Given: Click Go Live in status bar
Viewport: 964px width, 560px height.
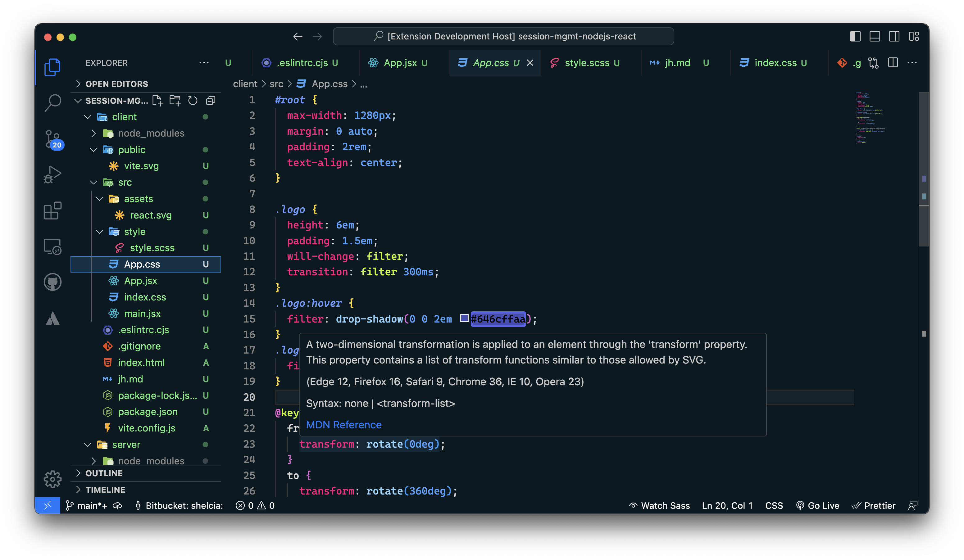Looking at the screenshot, I should coord(817,506).
